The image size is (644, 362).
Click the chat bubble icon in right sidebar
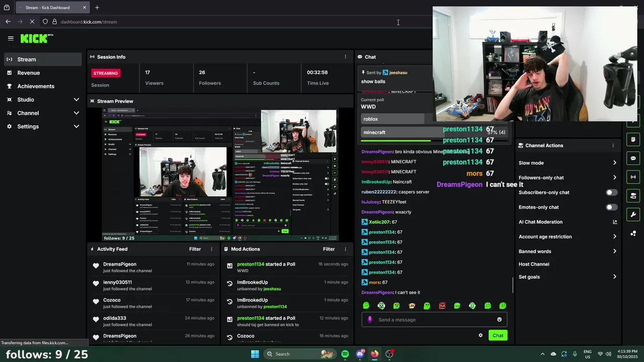633,158
